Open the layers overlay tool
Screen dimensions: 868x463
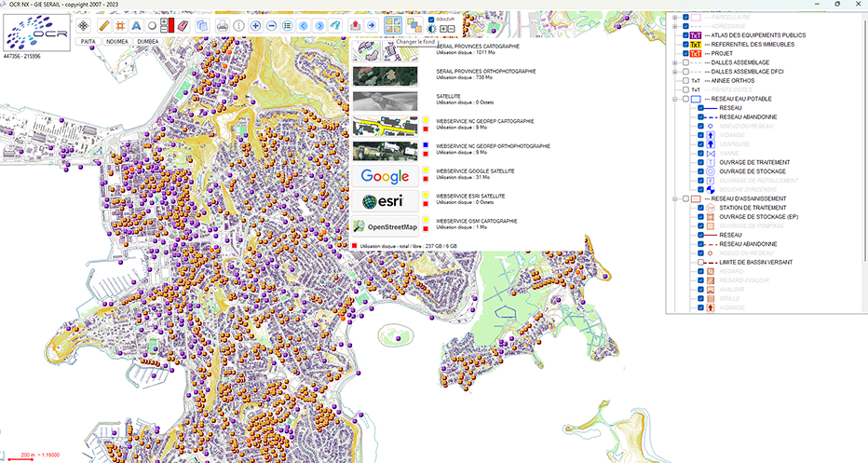click(414, 25)
